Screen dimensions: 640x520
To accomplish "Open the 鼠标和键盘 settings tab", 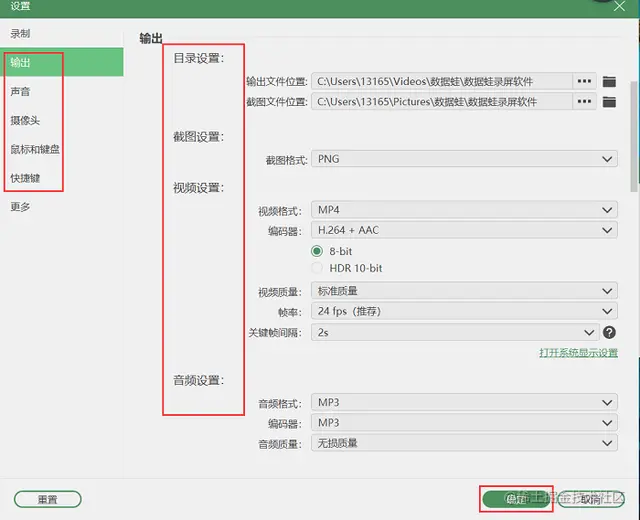I will click(x=62, y=149).
